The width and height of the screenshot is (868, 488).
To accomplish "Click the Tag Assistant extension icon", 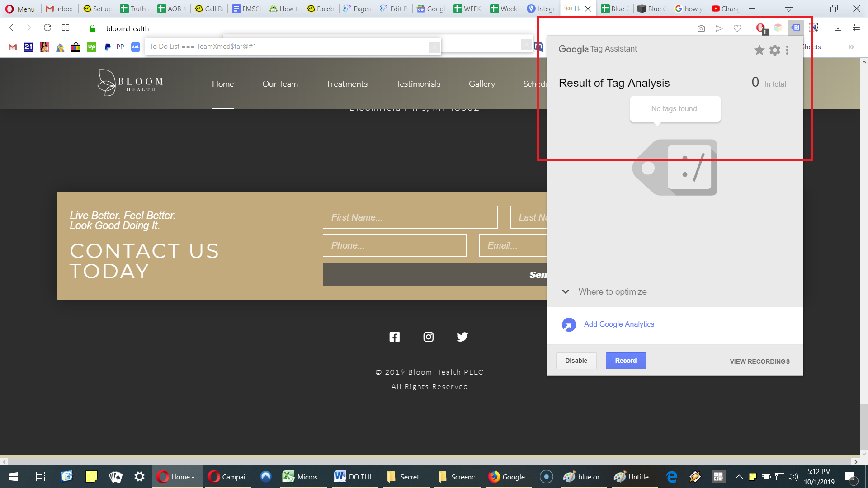I will pos(796,28).
